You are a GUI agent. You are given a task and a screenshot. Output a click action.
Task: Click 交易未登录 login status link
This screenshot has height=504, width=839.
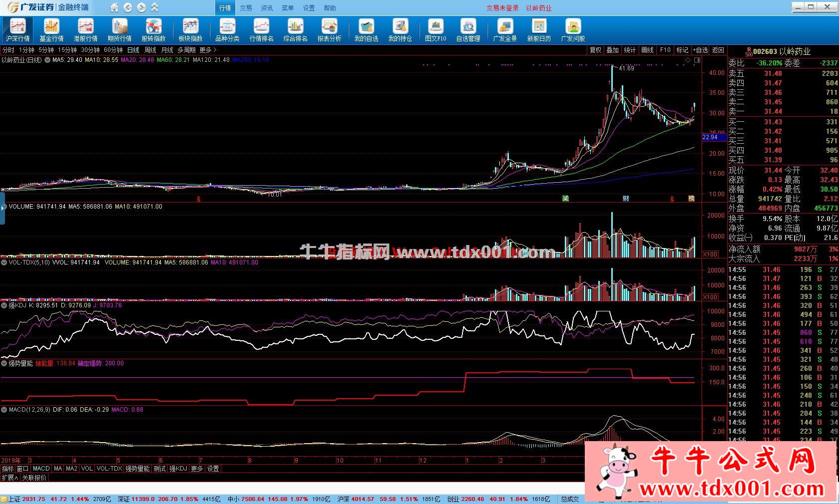pyautogui.click(x=503, y=8)
